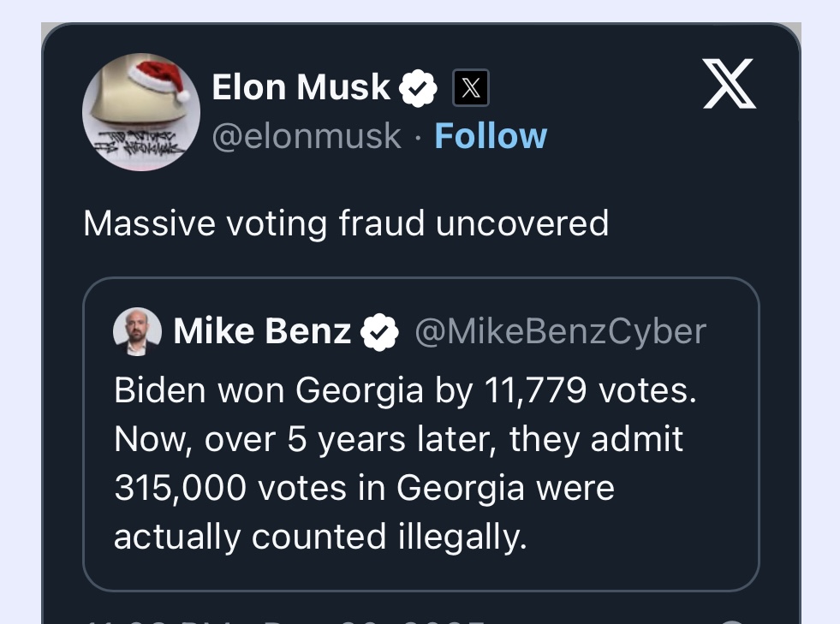Click Mike Benz's small profile photo
840x624 pixels.
pos(137,331)
